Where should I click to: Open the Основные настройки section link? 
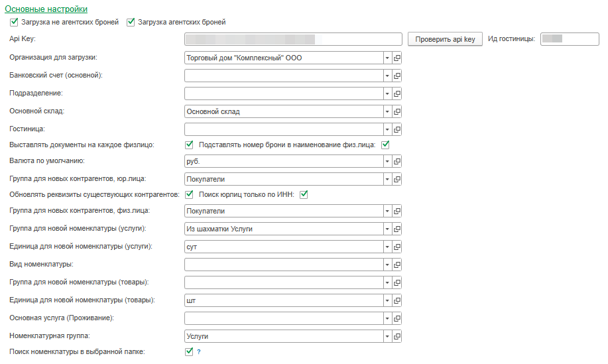coord(46,9)
